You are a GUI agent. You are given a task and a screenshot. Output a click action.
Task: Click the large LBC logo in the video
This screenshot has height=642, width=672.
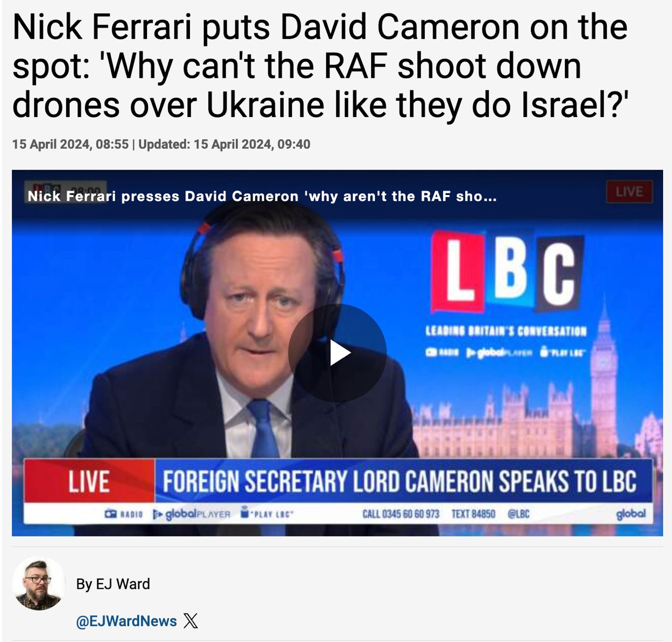point(507,272)
